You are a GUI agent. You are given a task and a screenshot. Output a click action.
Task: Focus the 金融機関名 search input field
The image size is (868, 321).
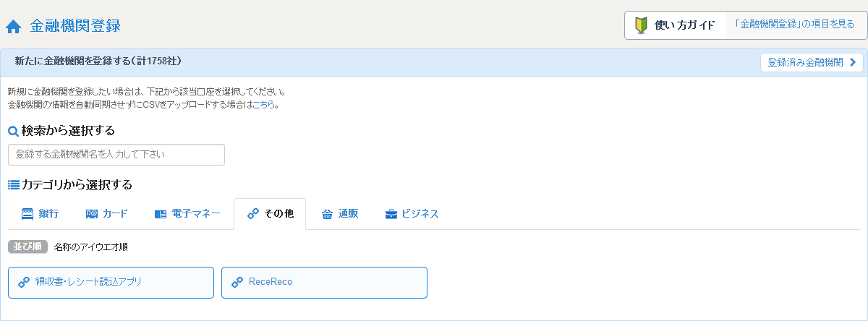(x=116, y=155)
